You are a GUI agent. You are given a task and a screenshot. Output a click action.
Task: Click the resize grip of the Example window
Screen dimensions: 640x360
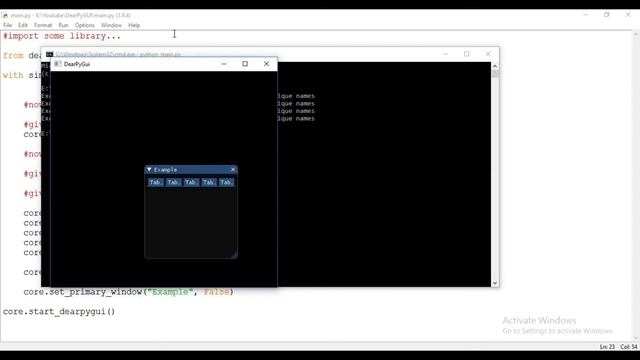(x=234, y=255)
